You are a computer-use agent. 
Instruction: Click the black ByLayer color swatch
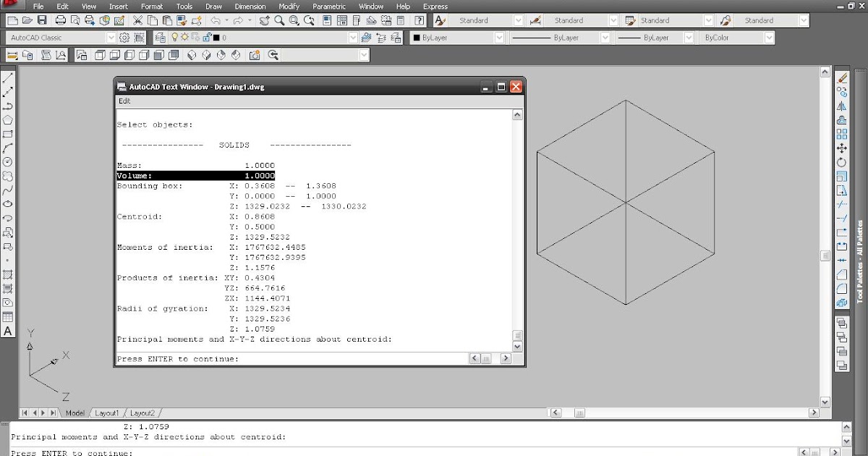pos(417,38)
